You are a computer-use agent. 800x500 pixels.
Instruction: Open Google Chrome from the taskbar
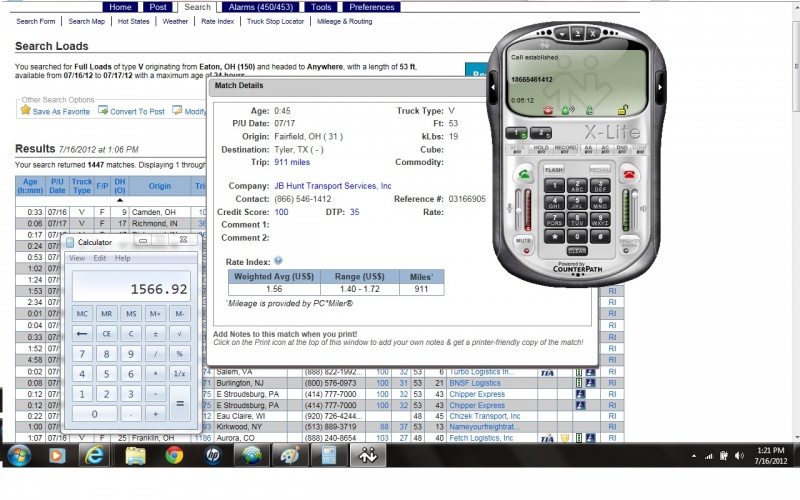[x=174, y=456]
